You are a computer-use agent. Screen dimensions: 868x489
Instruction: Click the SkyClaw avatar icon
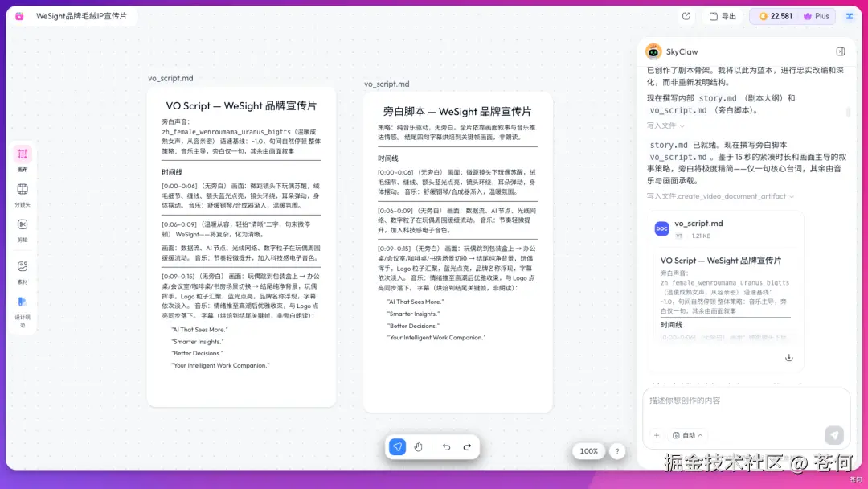point(653,51)
